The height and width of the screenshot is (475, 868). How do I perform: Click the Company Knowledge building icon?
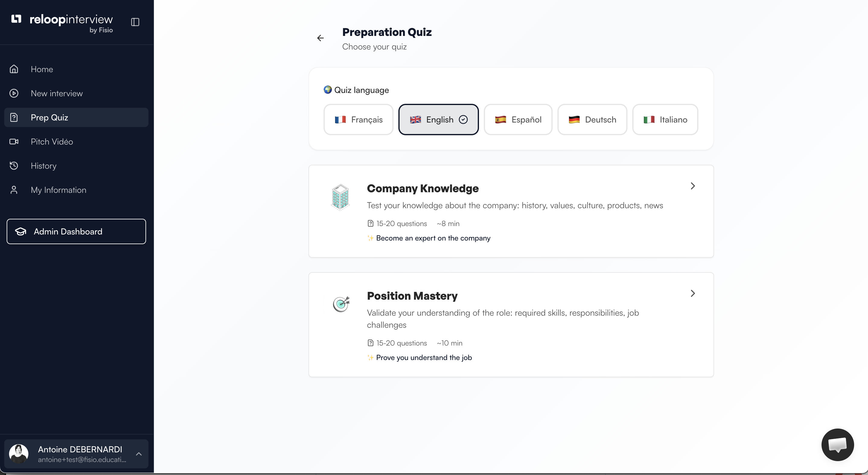point(340,197)
